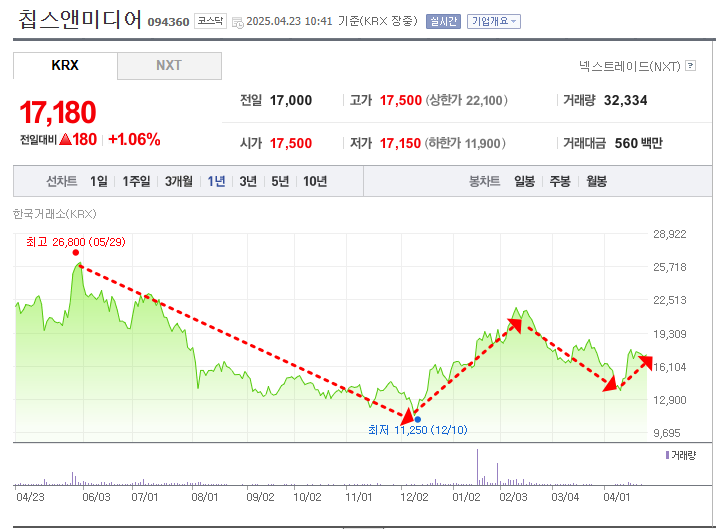Click the change rate +1.06%
The image size is (716, 529).
(x=134, y=139)
